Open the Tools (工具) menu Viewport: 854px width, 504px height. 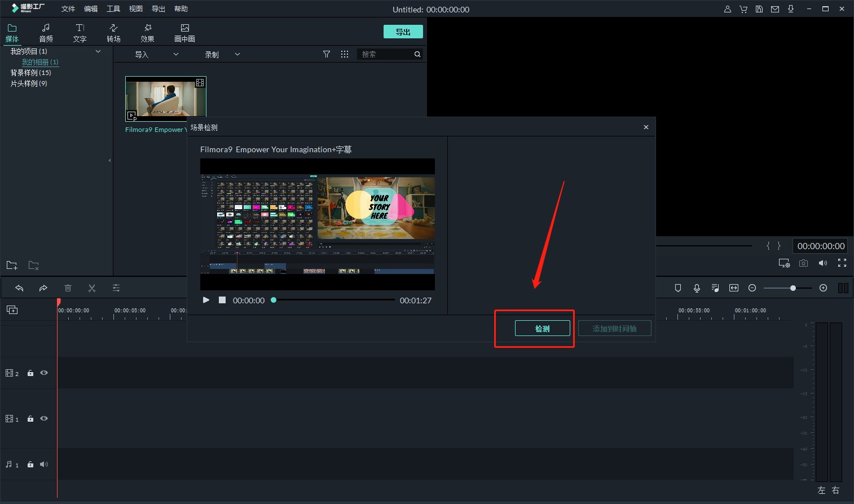113,9
